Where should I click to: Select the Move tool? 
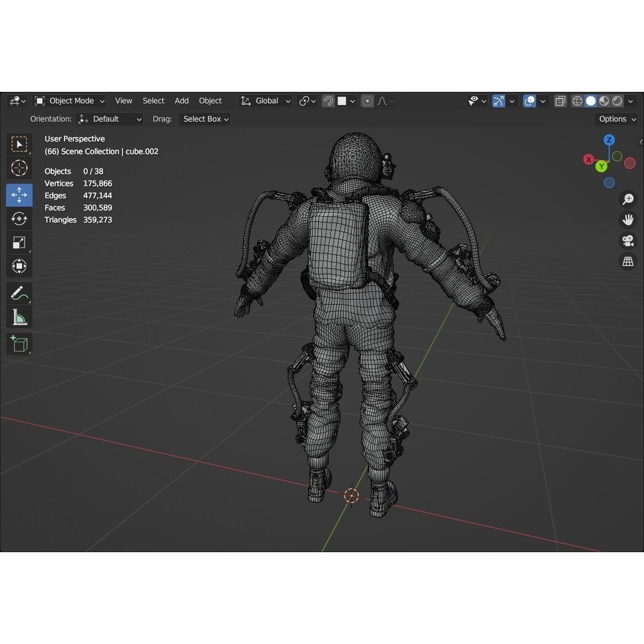point(19,194)
